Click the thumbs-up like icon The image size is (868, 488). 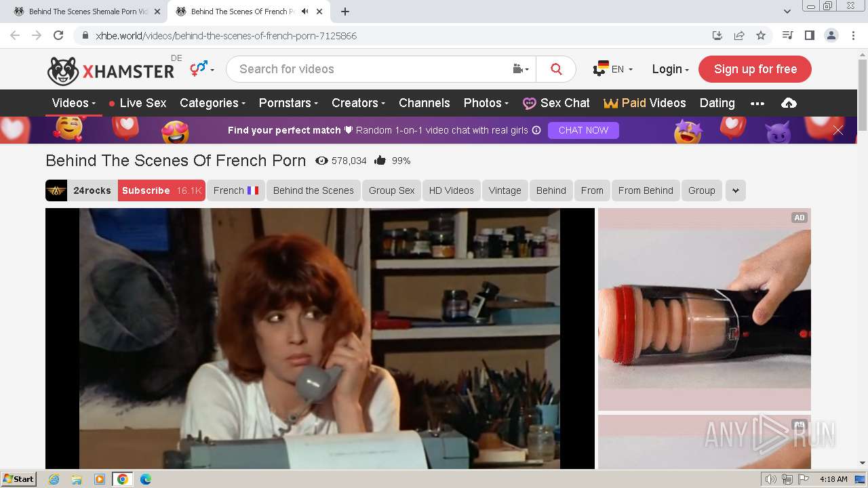coord(380,161)
